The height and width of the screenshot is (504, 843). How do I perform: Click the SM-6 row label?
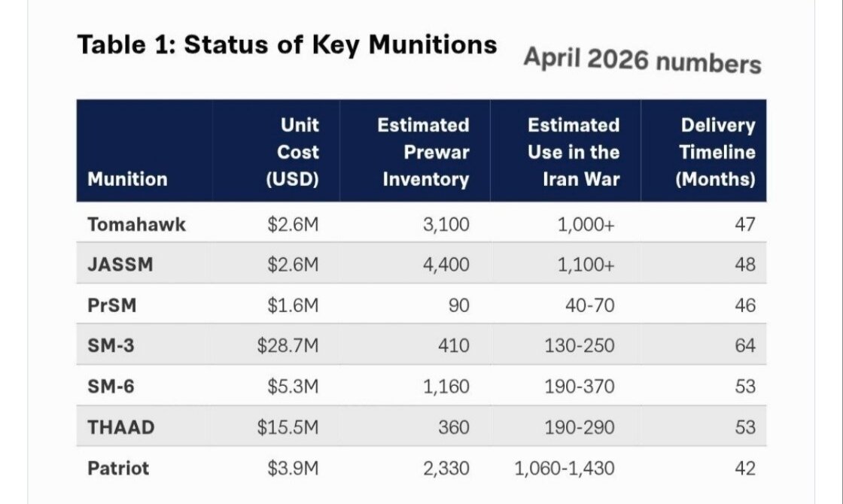tap(111, 387)
